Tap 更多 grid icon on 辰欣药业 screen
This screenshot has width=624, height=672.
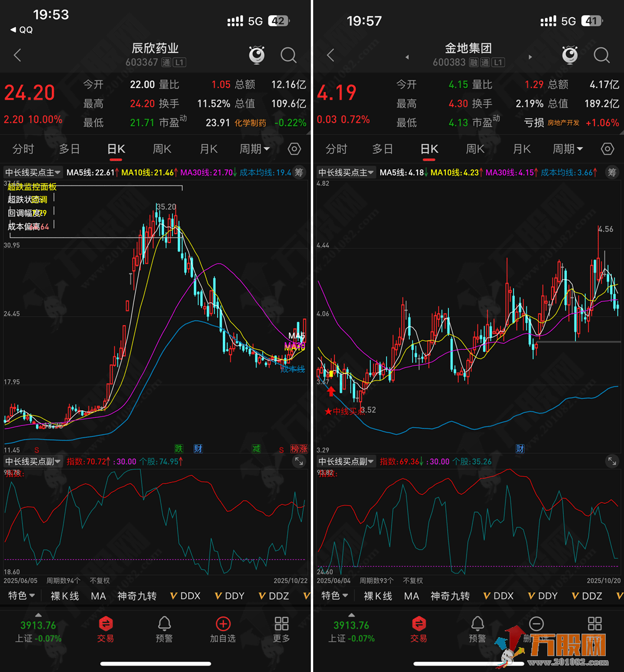[x=281, y=629]
